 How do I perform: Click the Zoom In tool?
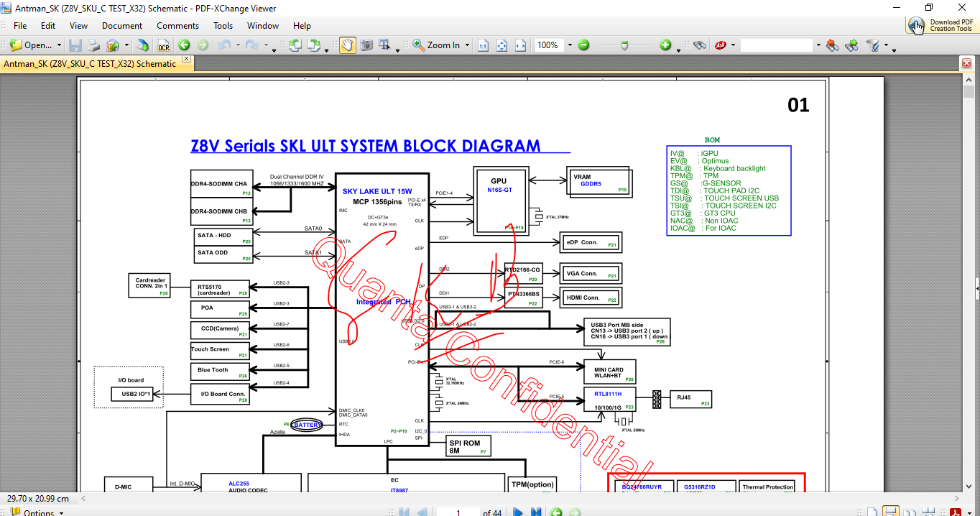click(436, 45)
